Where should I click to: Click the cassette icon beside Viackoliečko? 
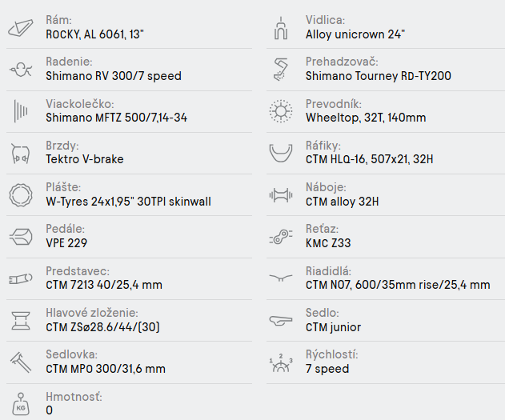click(19, 112)
